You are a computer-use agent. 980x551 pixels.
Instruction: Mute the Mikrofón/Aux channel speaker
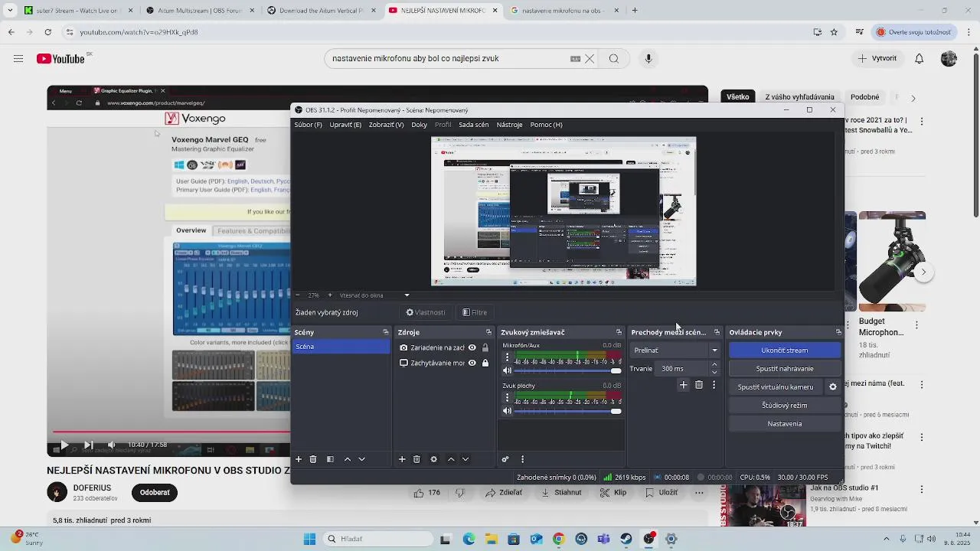coord(507,370)
